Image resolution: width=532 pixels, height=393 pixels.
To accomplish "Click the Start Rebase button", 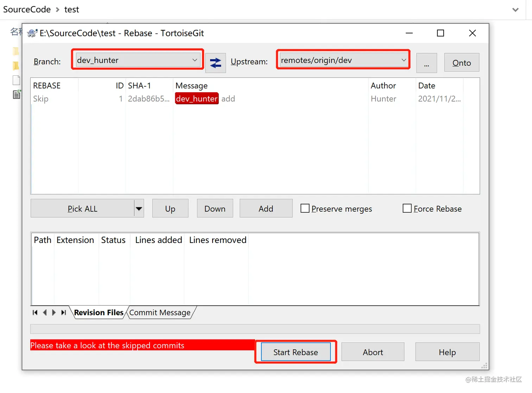I will (x=296, y=352).
